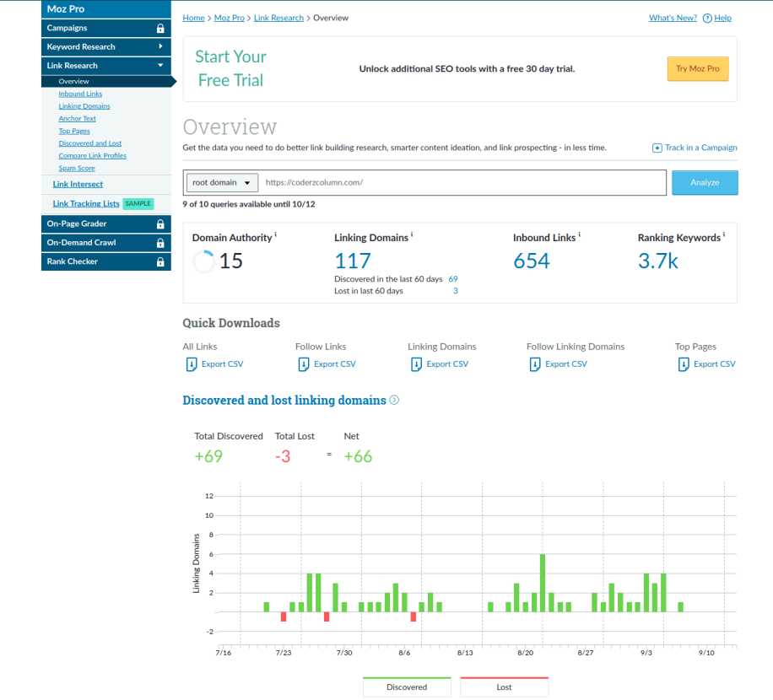
Task: Click the Discovered and lost linking domains heading
Action: pyautogui.click(x=284, y=401)
